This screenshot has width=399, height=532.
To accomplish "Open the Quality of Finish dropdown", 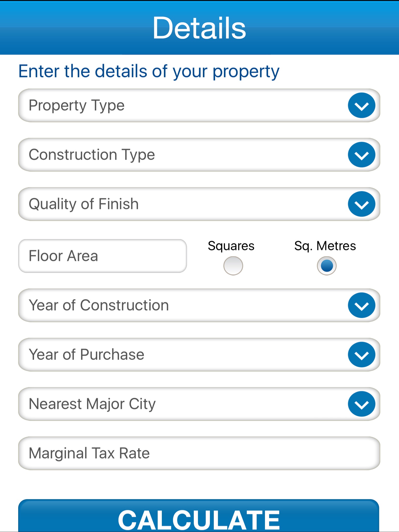I will pyautogui.click(x=182, y=204).
